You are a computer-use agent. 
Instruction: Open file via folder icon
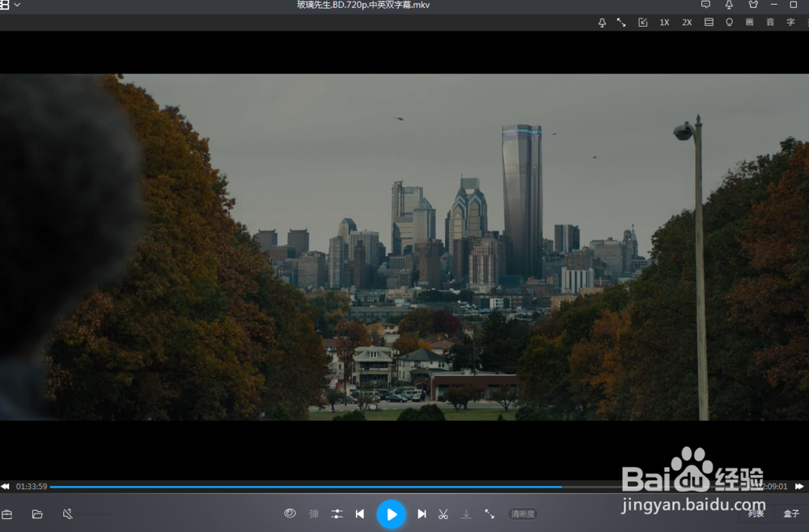(x=37, y=514)
